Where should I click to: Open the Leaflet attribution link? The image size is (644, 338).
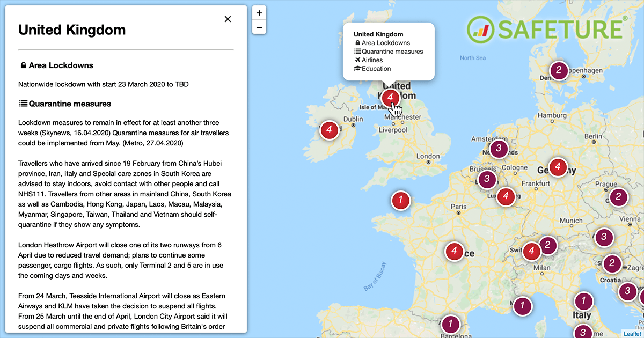tap(631, 333)
